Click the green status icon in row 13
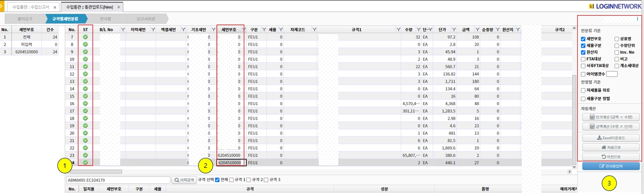The width and height of the screenshot is (644, 194). click(x=85, y=81)
